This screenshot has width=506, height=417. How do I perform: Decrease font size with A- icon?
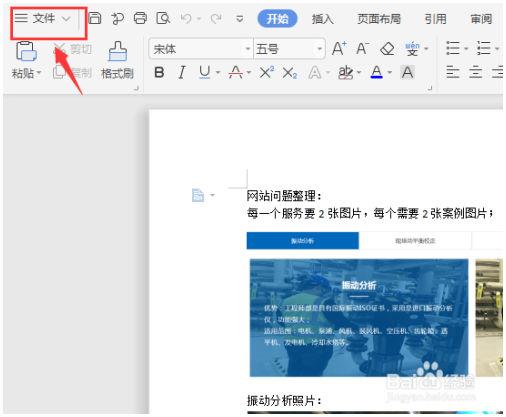(x=363, y=49)
